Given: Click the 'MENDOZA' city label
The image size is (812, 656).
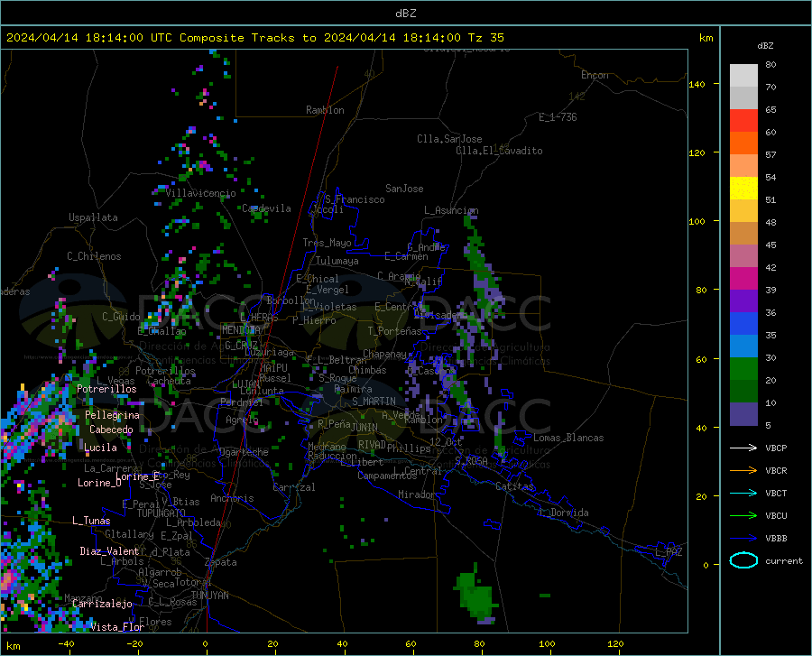Looking at the screenshot, I should pyautogui.click(x=241, y=330).
